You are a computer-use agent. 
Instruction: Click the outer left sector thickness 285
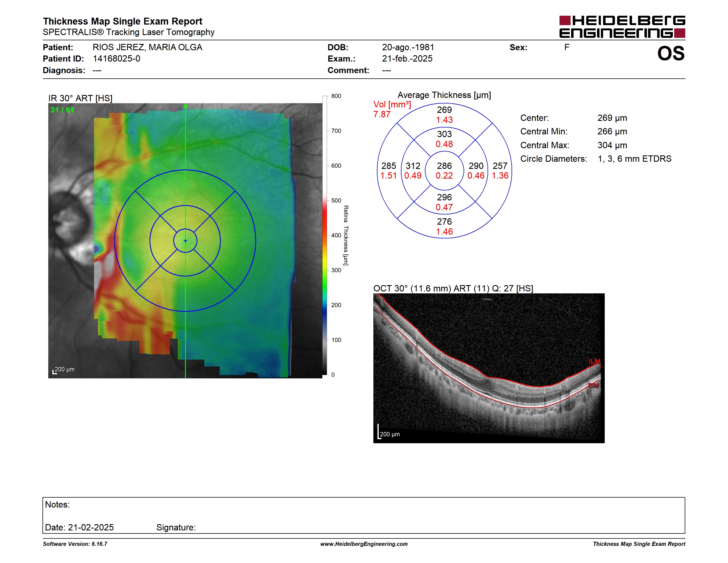(x=389, y=166)
